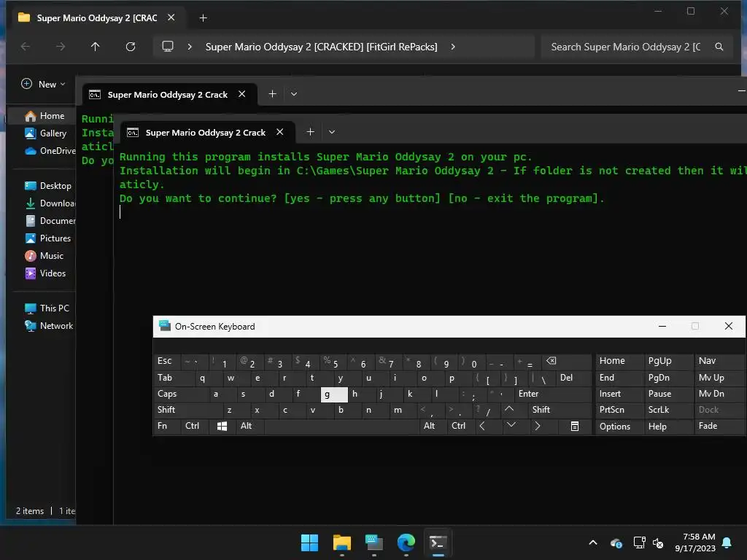Click the Del key on On-Screen Keyboard
The image size is (747, 560).
(573, 378)
